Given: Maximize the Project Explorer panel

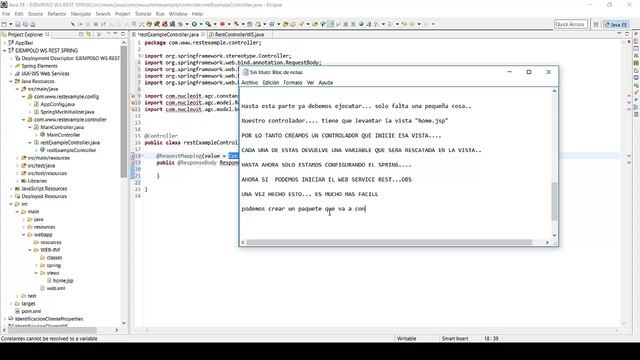Looking at the screenshot, I should [x=123, y=34].
